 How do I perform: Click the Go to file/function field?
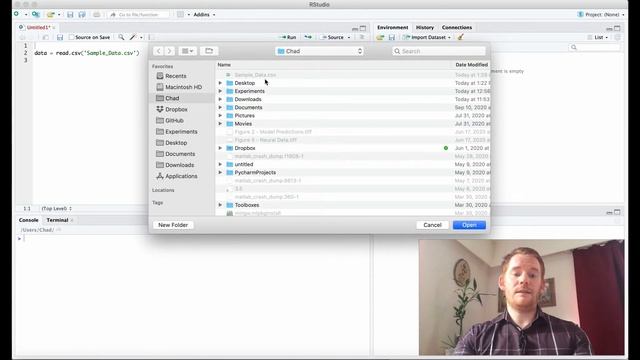[139, 14]
